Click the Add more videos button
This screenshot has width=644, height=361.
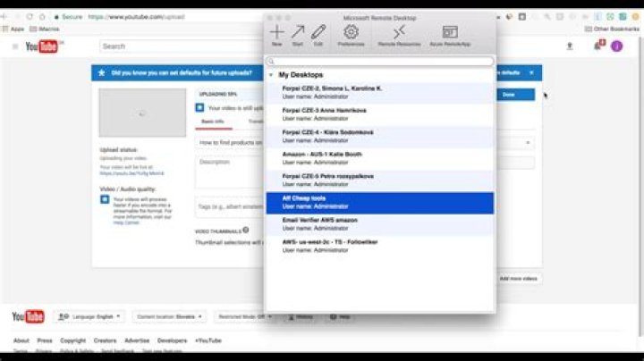coord(517,279)
